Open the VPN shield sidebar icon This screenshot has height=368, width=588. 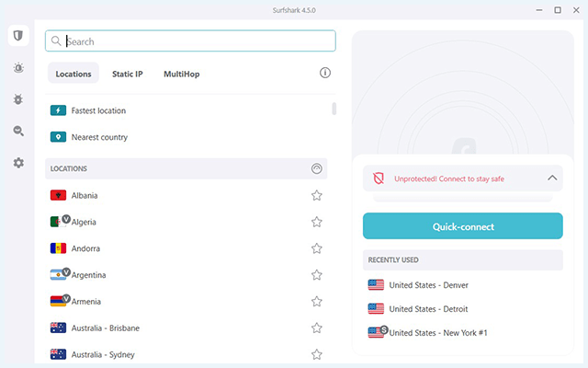pyautogui.click(x=18, y=36)
